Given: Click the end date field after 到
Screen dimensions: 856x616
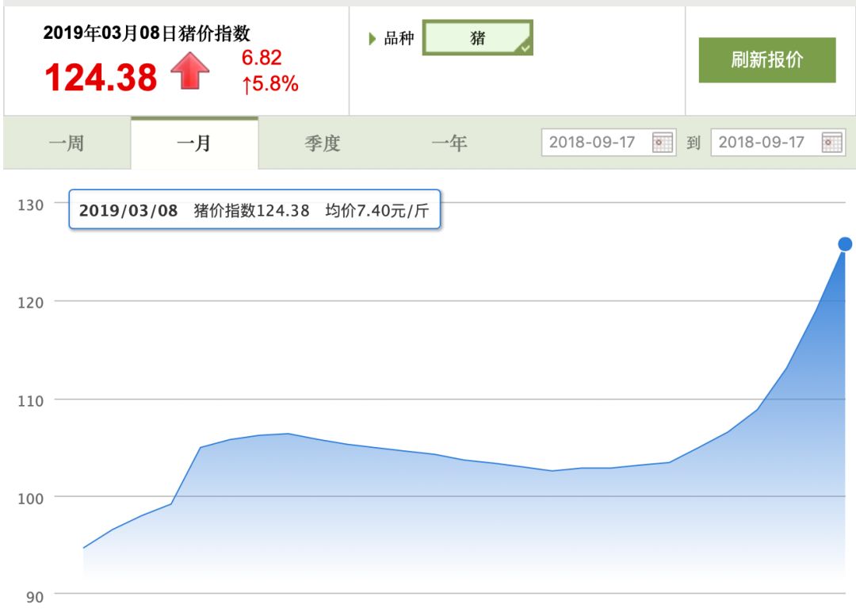Looking at the screenshot, I should (778, 143).
